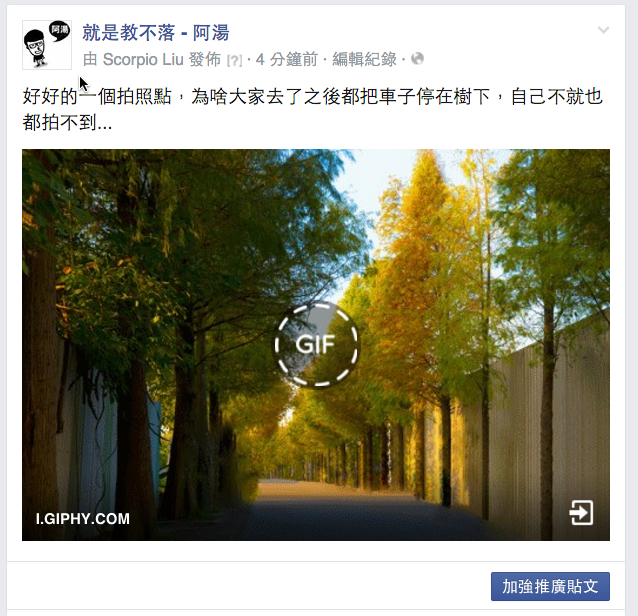This screenshot has height=616, width=638.
Task: Click the caption text 都拍不到...
Action: (60, 122)
